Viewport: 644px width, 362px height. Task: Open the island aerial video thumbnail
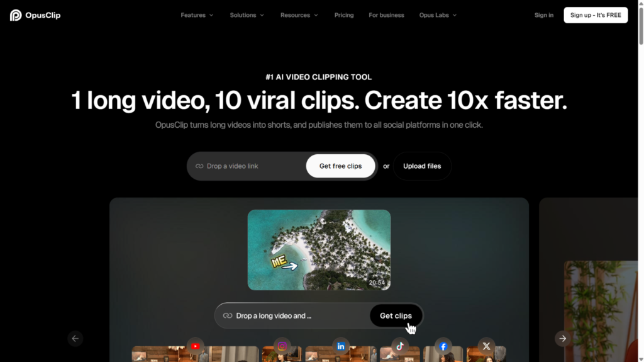[319, 250]
